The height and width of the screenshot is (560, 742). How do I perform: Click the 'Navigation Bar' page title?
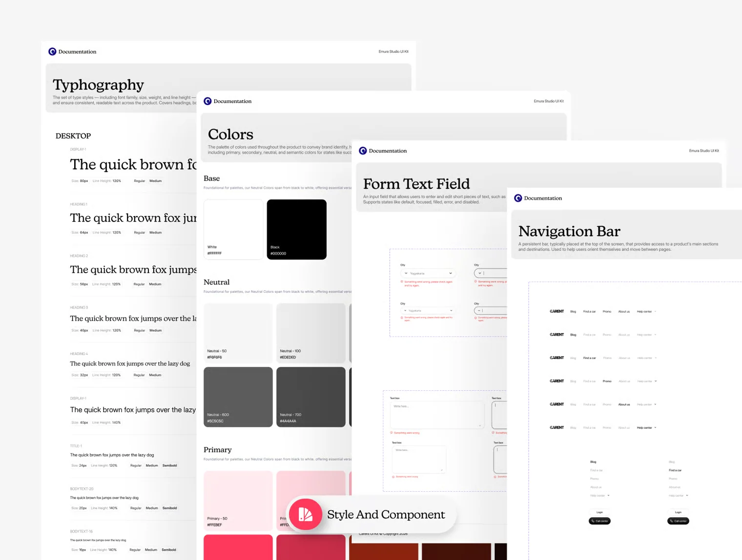569,231
